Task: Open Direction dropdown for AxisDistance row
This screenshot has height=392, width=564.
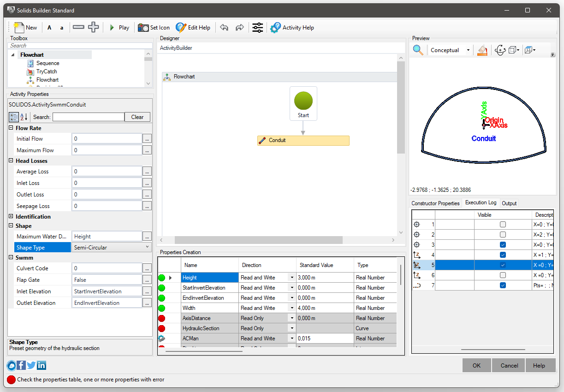Action: (x=292, y=318)
